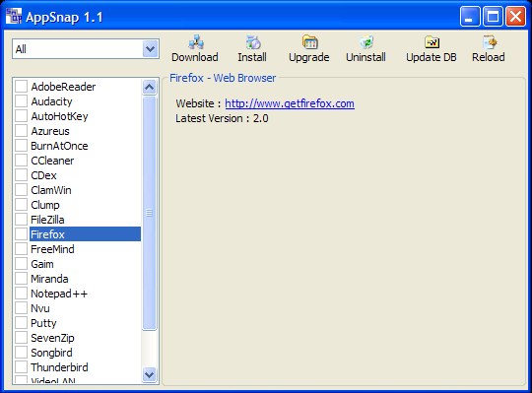Select FreeMind in the list

52,249
